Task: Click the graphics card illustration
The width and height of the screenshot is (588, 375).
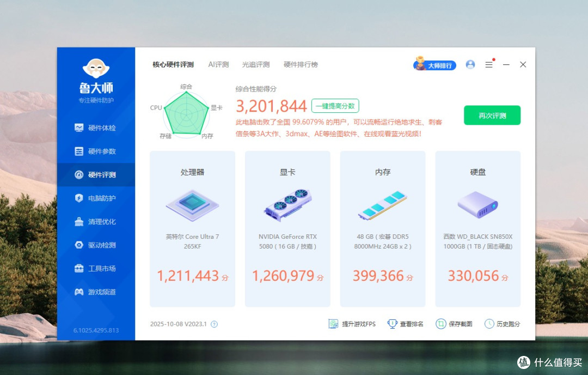Action: click(x=287, y=205)
